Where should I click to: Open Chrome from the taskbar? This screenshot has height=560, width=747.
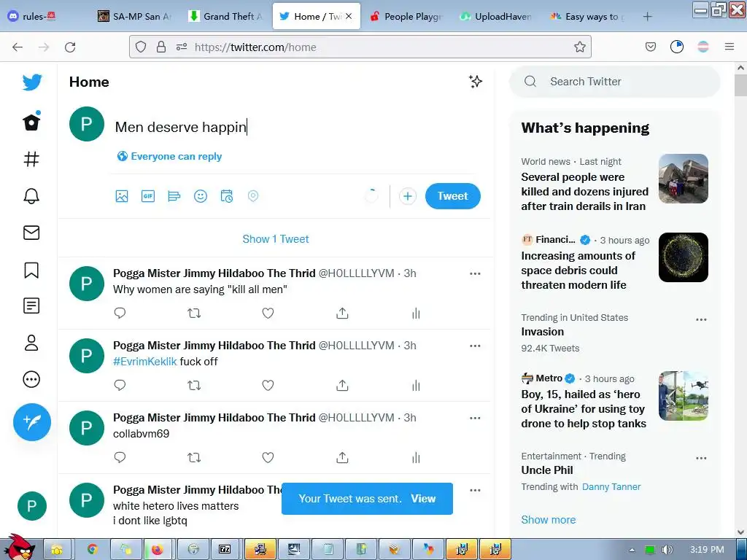point(92,550)
